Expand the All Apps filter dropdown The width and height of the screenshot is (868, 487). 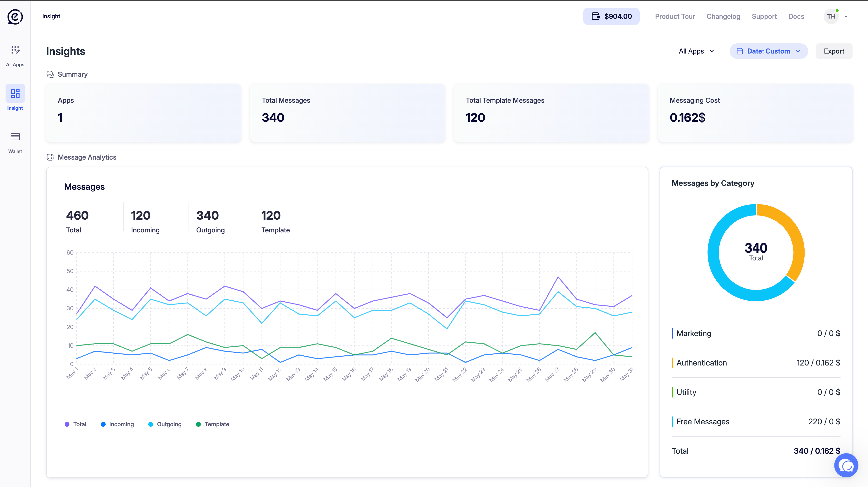697,51
